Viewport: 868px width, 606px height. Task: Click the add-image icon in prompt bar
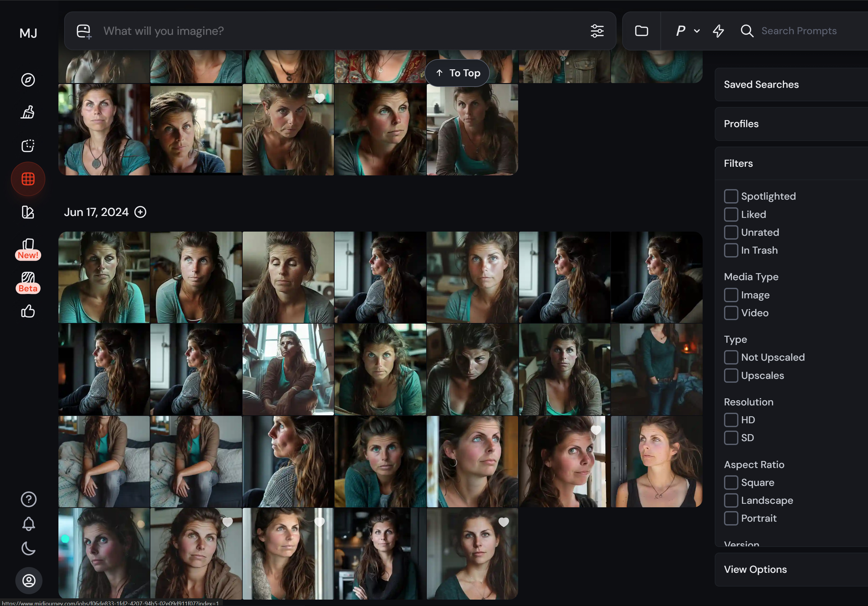click(84, 31)
